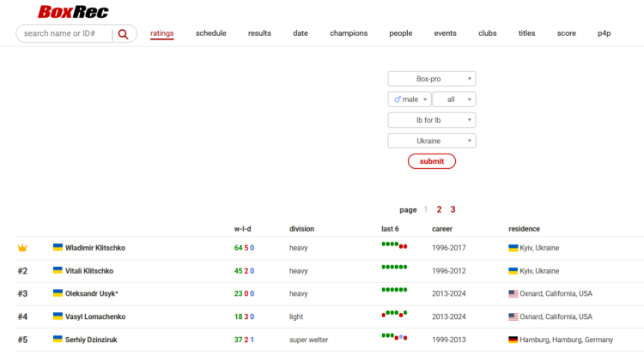644x355 pixels.
Task: Expand the Ukraine country dropdown
Action: pyautogui.click(x=431, y=141)
